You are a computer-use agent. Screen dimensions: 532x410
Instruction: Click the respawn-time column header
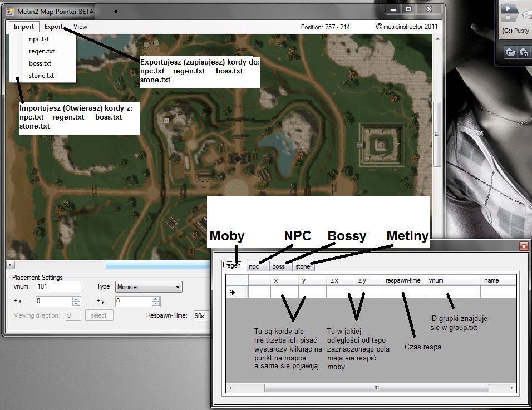(x=403, y=280)
